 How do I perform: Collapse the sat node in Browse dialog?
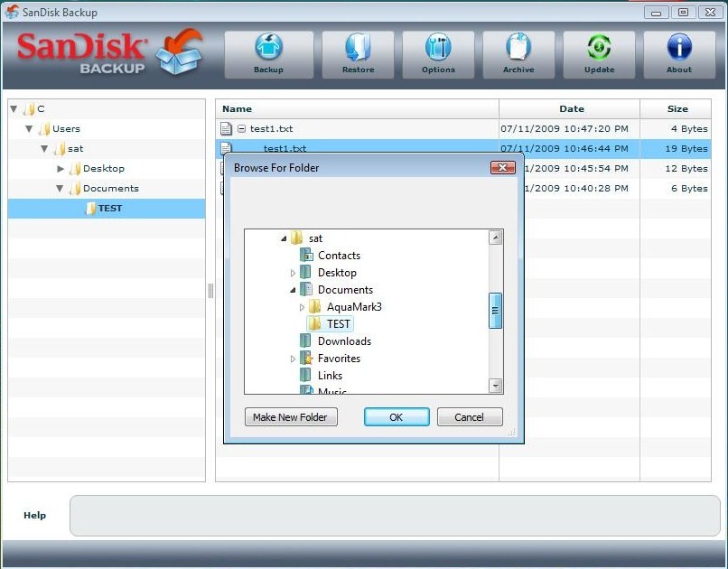coord(284,239)
